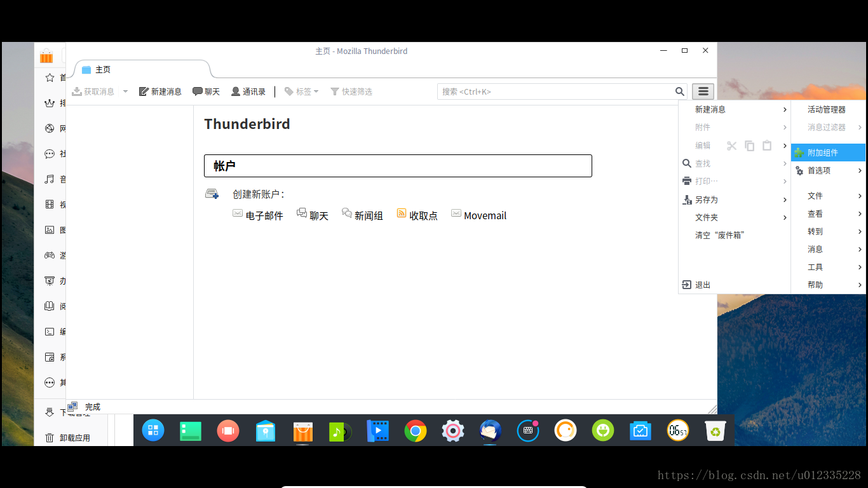The width and height of the screenshot is (868, 488).
Task: Open the 工具 tools submenu
Action: (829, 267)
